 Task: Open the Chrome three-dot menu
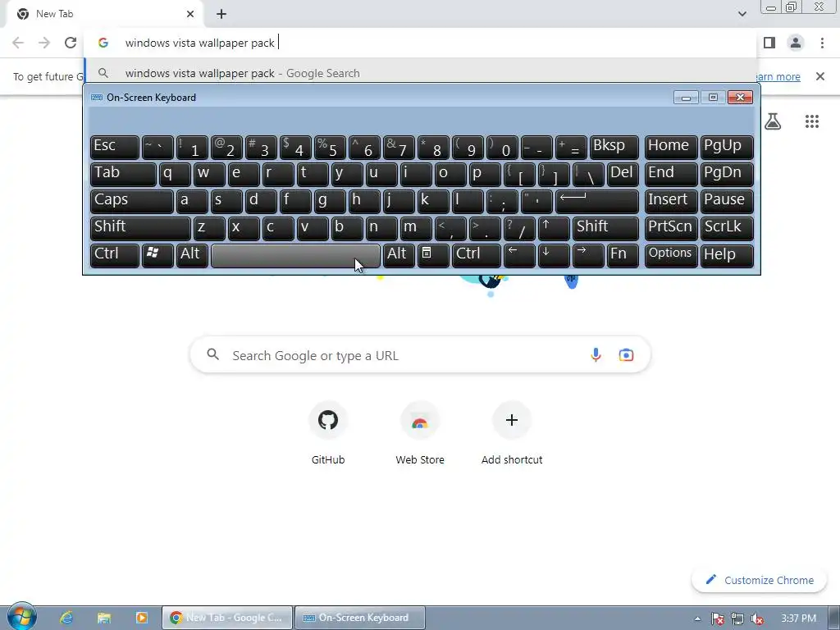click(x=822, y=43)
